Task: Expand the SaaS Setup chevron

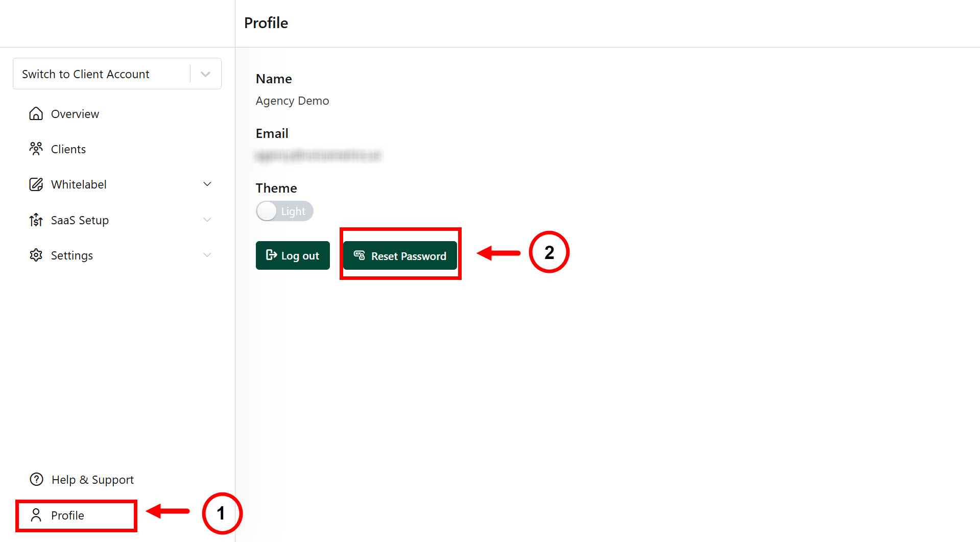Action: (x=207, y=220)
